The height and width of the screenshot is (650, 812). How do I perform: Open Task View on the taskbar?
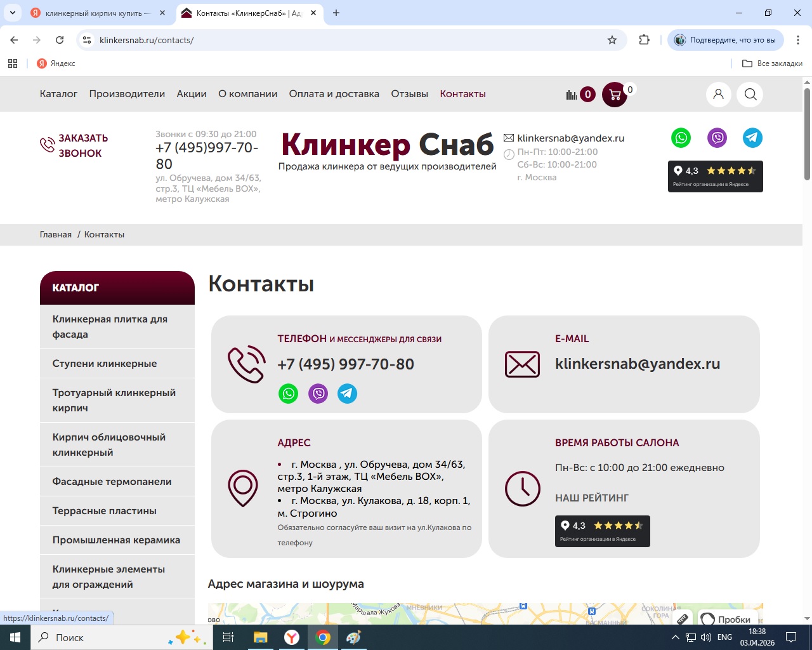tap(228, 637)
